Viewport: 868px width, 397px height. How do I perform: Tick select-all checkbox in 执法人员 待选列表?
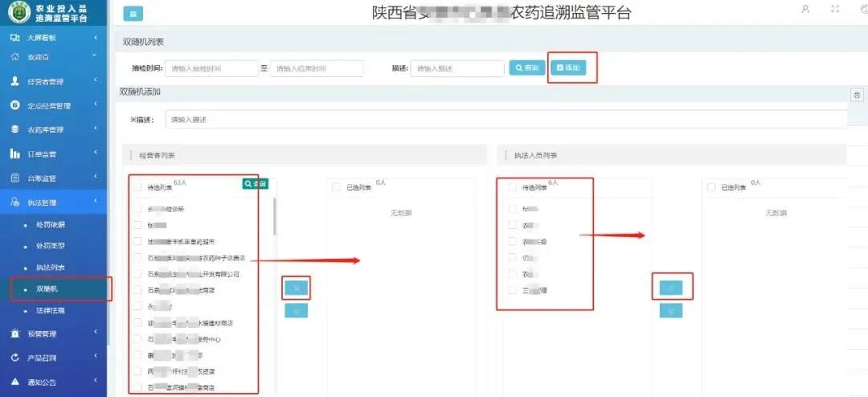[512, 187]
